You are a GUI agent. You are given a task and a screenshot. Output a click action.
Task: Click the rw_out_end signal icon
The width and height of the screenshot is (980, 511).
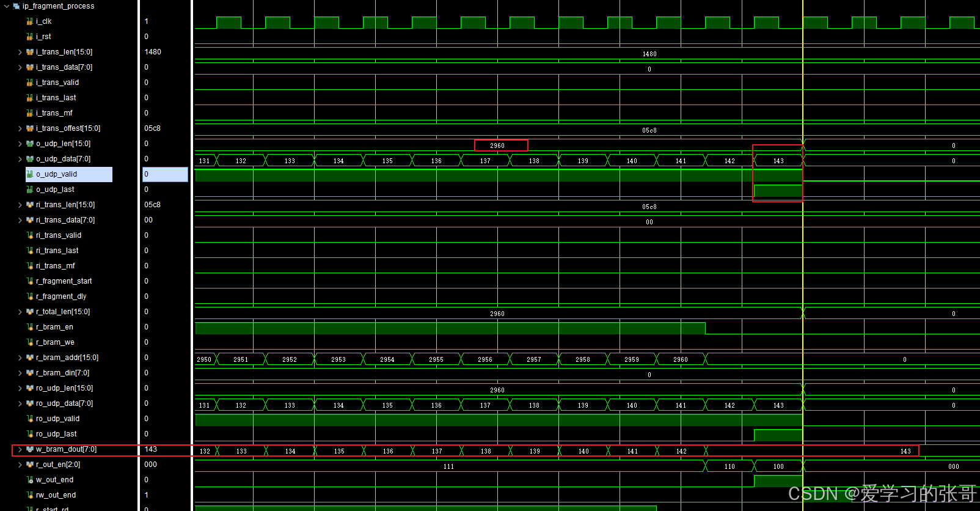[30, 495]
